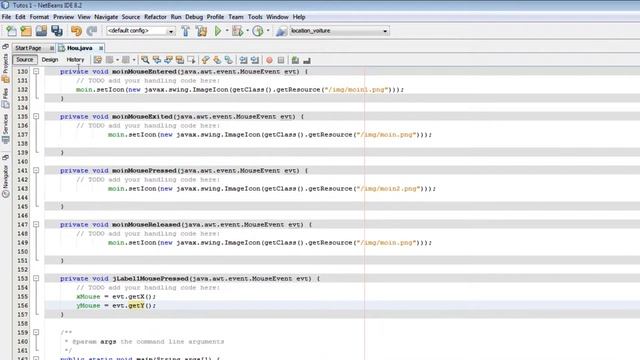The image size is (640, 360).
Task: Collapse moinMouseEntered method fold at line 130
Action: click(x=36, y=71)
